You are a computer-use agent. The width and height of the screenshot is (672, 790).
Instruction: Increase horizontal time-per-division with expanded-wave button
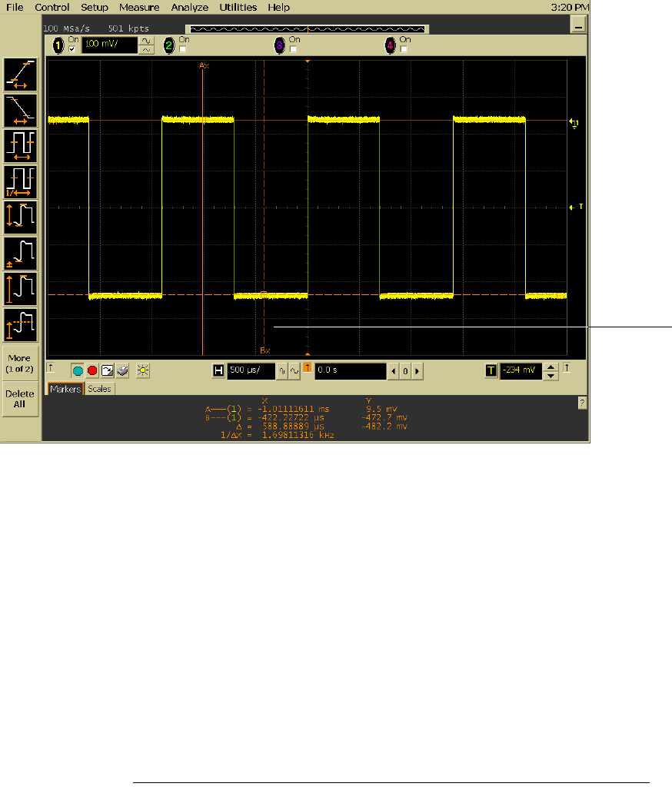(294, 371)
